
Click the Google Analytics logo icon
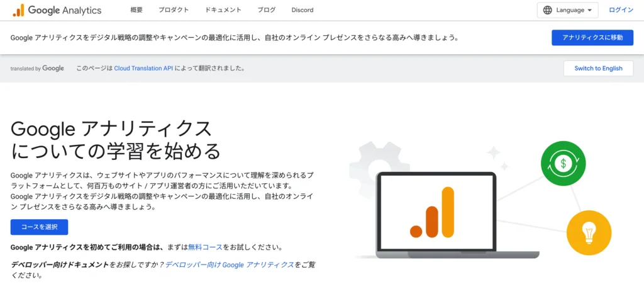pyautogui.click(x=18, y=10)
